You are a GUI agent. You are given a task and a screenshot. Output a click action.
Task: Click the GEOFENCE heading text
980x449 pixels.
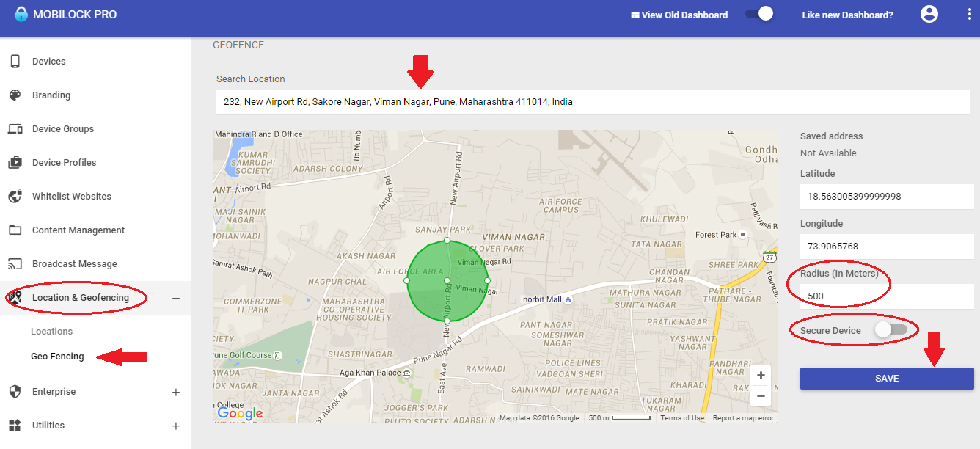point(238,45)
